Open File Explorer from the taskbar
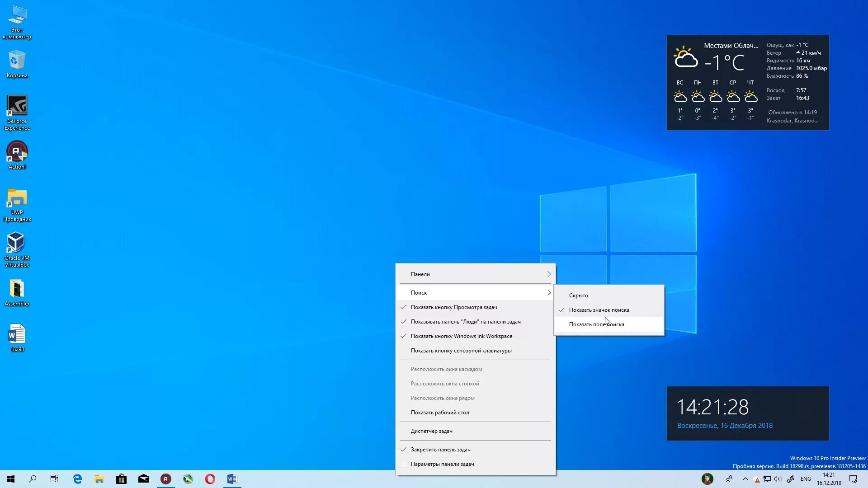 point(99,479)
